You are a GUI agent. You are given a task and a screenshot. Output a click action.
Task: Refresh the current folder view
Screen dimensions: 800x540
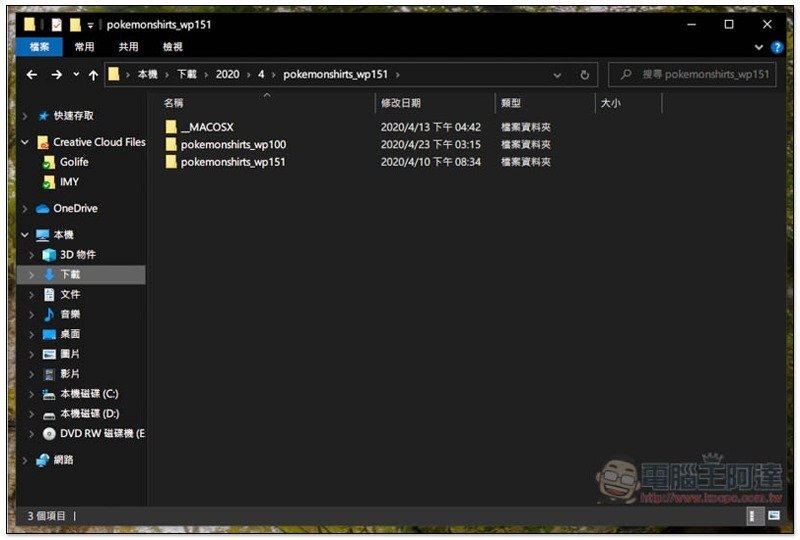(585, 75)
